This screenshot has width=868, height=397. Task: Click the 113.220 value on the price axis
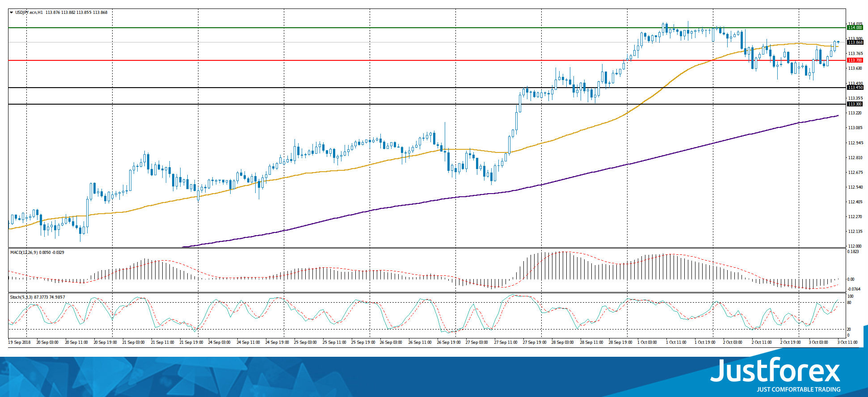click(855, 113)
